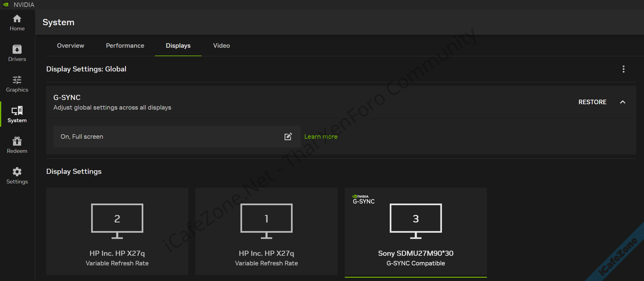This screenshot has width=644, height=281.
Task: Click the NVIDIA logo in title bar
Action: tap(6, 5)
